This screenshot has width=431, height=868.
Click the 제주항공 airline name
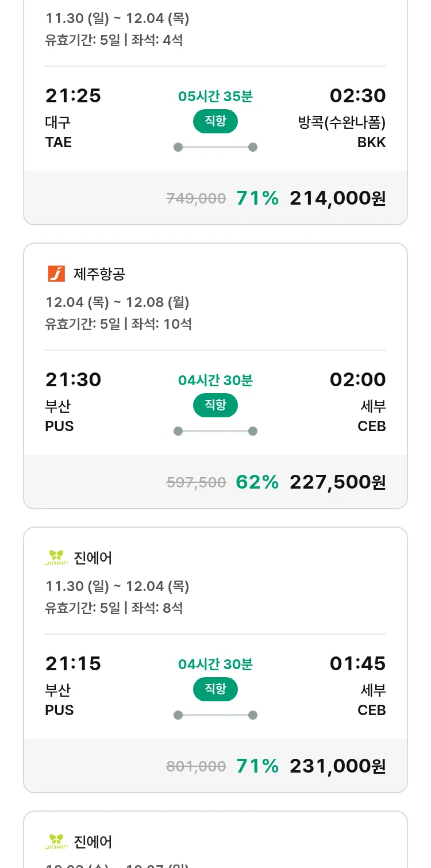pos(99,274)
